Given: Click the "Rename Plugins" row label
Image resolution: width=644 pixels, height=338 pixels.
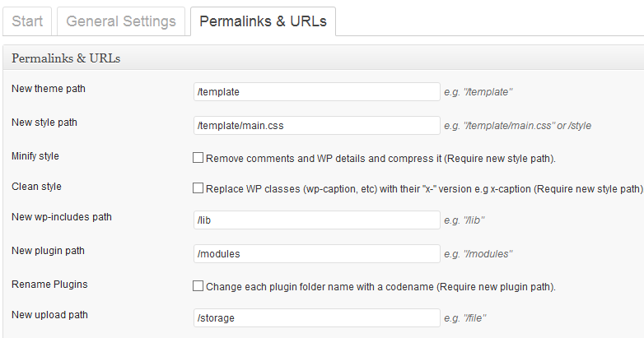Looking at the screenshot, I should pyautogui.click(x=49, y=285).
